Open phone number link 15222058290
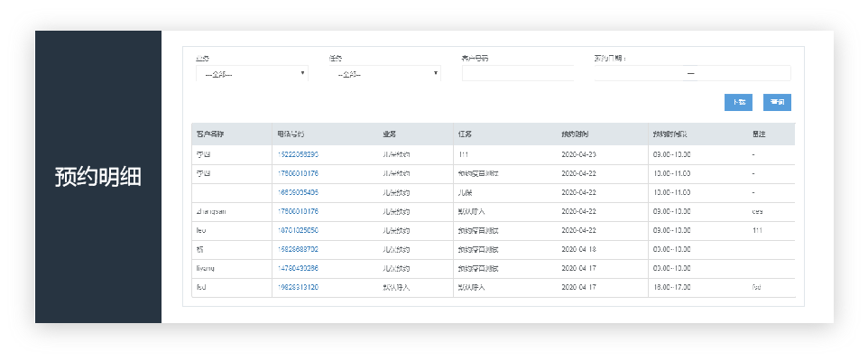 point(298,154)
